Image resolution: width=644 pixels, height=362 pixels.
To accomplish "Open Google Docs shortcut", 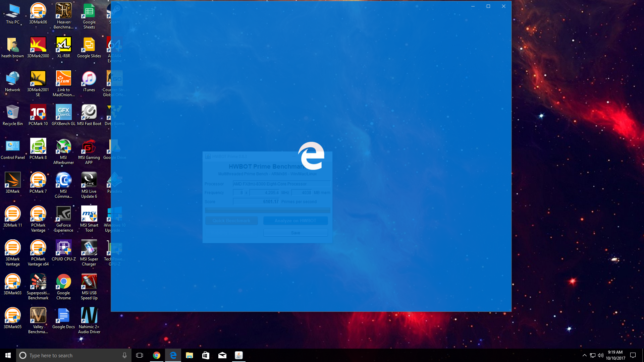I will pyautogui.click(x=63, y=319).
